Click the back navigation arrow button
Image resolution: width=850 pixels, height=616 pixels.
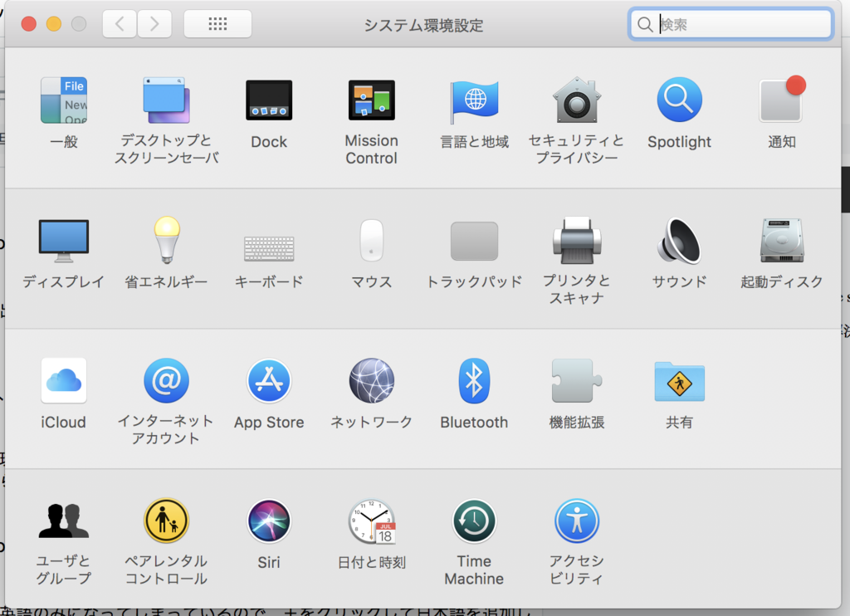pos(120,24)
